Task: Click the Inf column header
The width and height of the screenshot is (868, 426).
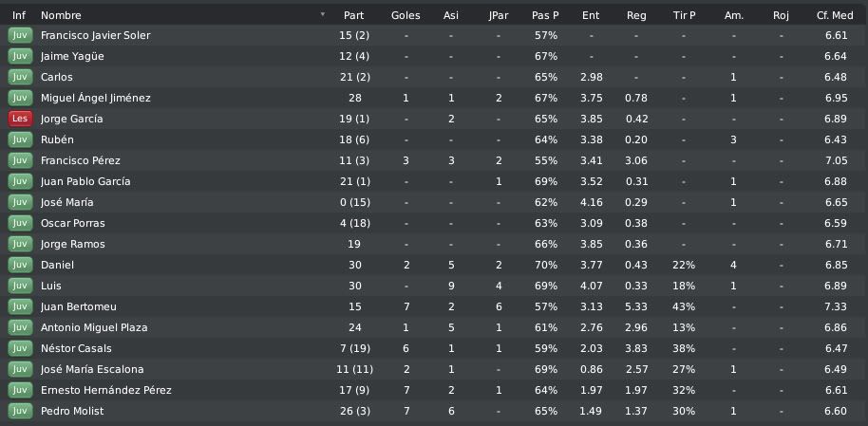Action: click(x=19, y=15)
